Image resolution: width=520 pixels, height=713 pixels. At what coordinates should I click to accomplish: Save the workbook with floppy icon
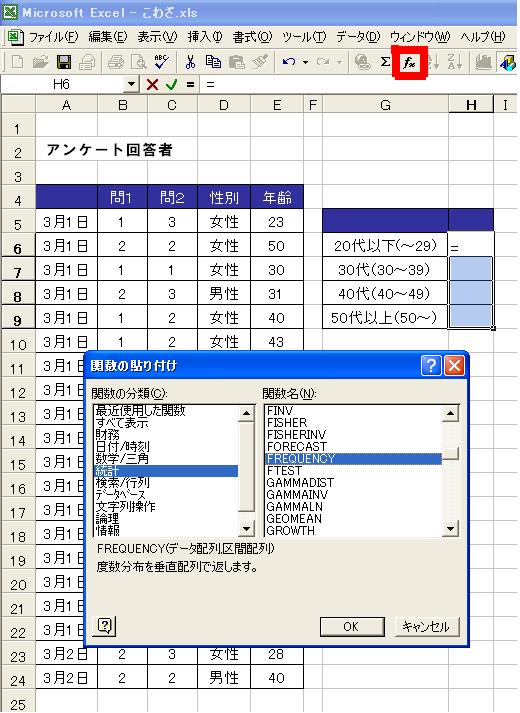coord(63,62)
